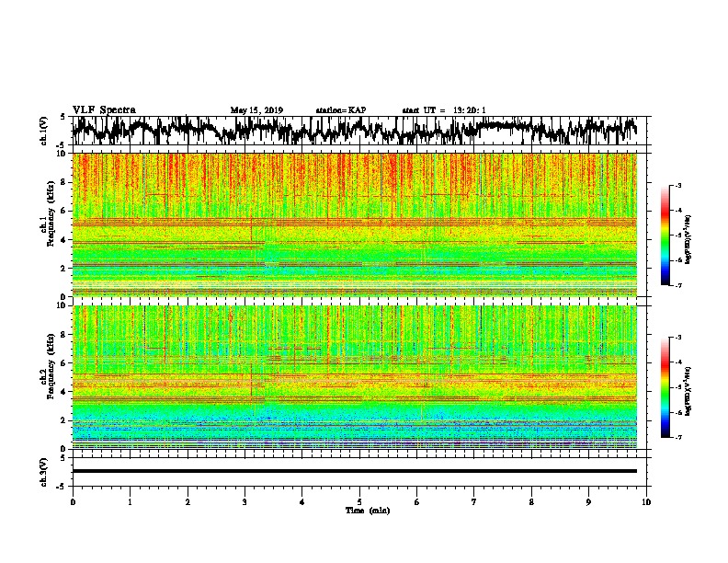Click the ch.1 frequency tick label "4"
This screenshot has width=728, height=563.
pyautogui.click(x=63, y=240)
